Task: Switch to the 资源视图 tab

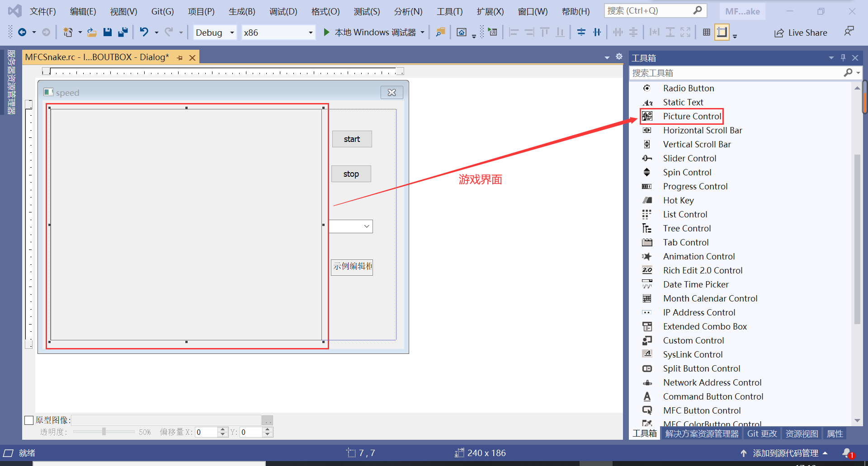Action: pyautogui.click(x=802, y=433)
